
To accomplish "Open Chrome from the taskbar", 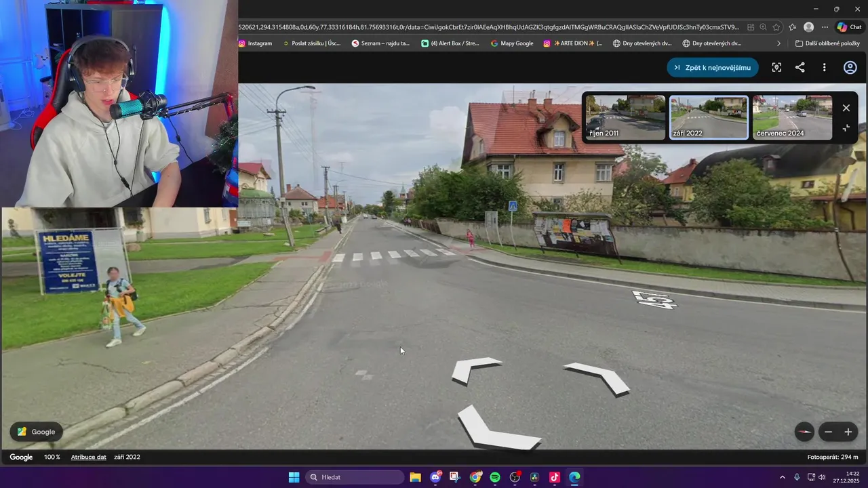I will tap(475, 477).
